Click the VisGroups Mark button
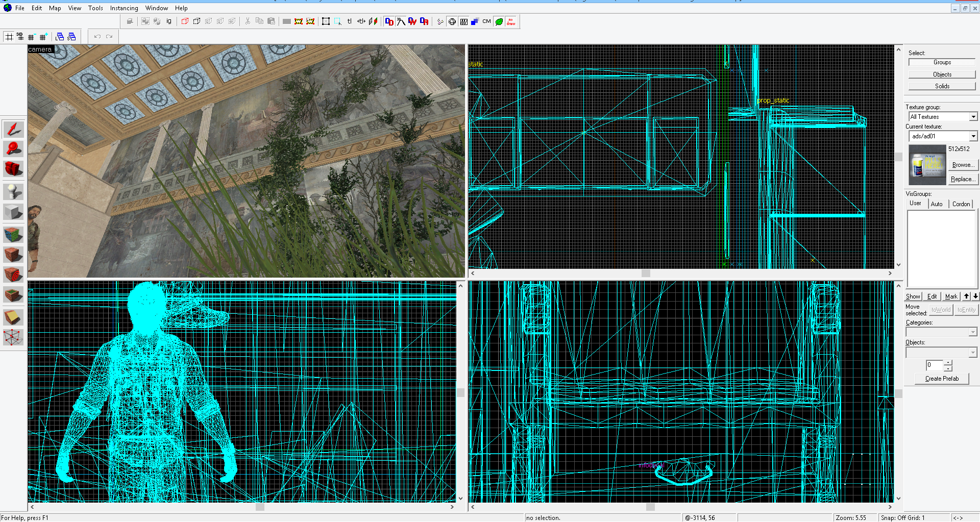Viewport: 980px width, 522px height. tap(951, 296)
